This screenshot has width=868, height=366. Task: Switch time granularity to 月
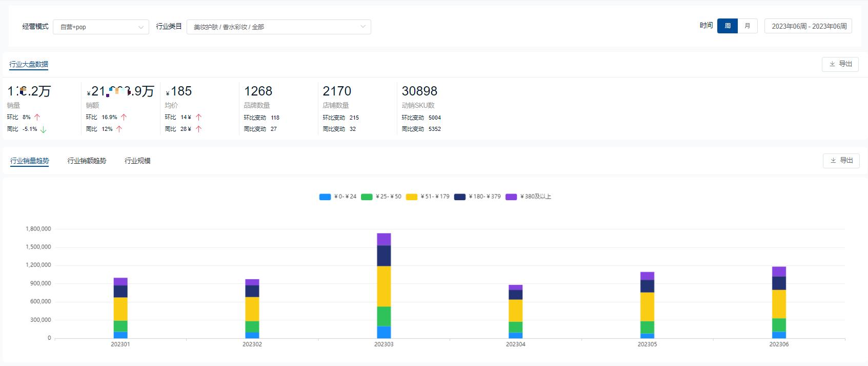coord(747,26)
